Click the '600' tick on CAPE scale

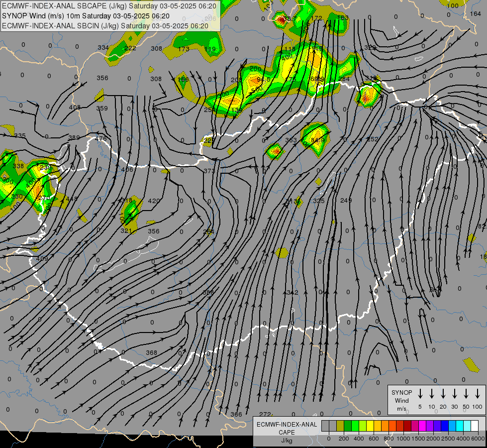(374, 439)
